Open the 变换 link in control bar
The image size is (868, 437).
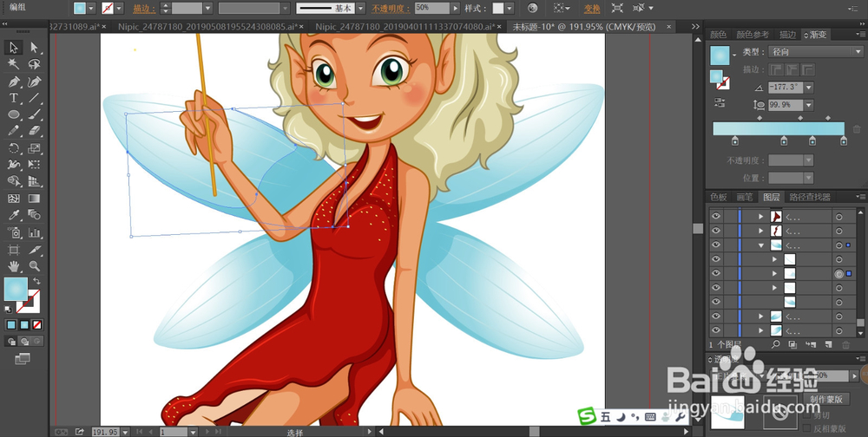coord(592,9)
